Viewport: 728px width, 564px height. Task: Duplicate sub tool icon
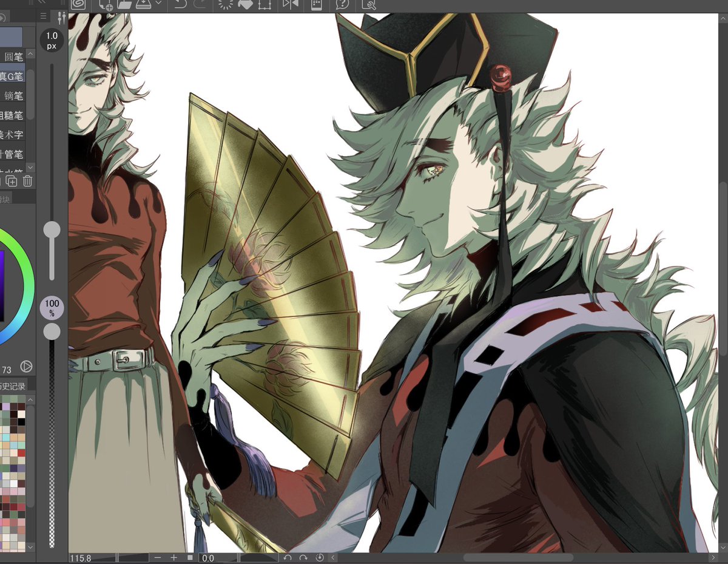[x=12, y=180]
